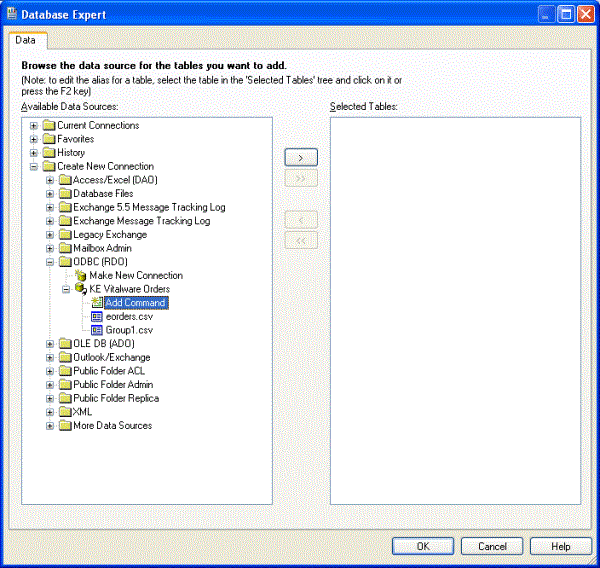The image size is (600, 568).
Task: Expand the Exchange Message Tracking Log node
Action: tap(50, 221)
